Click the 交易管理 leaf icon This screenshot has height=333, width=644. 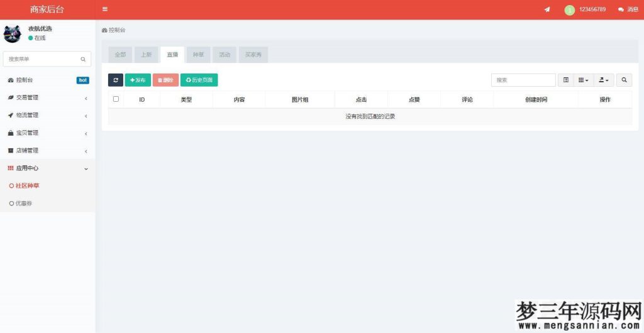point(11,97)
